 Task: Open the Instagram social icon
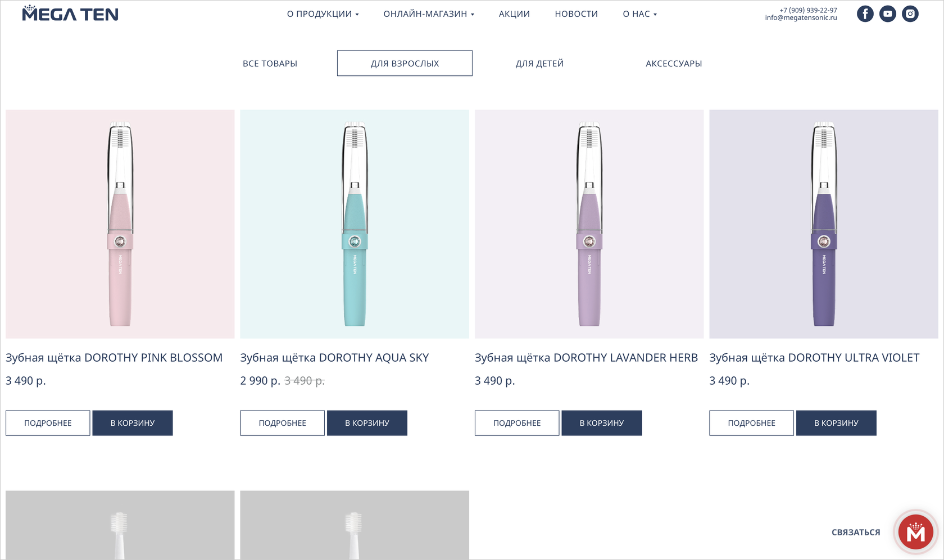(x=910, y=13)
